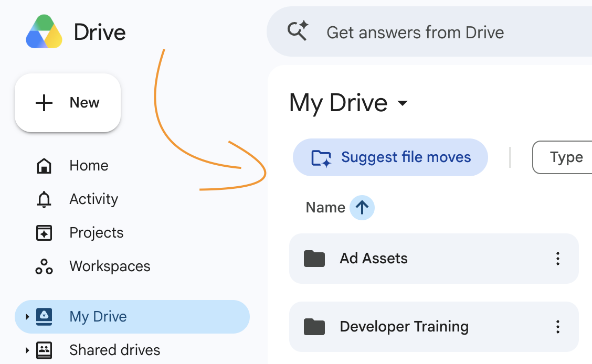Open the Ad Assets folder

(434, 259)
